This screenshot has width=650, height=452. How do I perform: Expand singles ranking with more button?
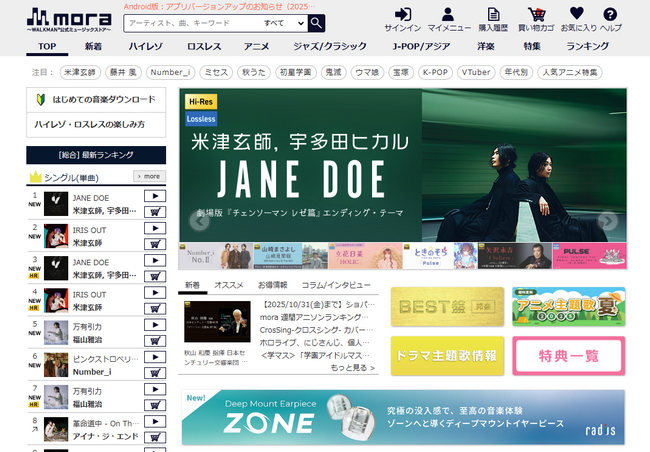pyautogui.click(x=149, y=176)
